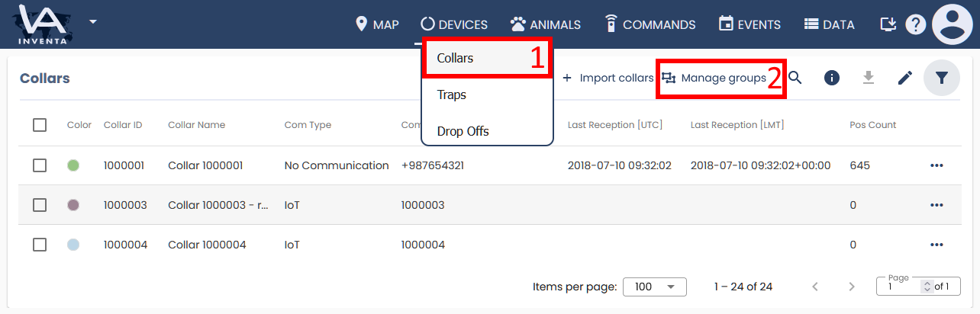This screenshot has width=980, height=314.
Task: Open more options for Collar 1000001
Action: pyautogui.click(x=936, y=165)
